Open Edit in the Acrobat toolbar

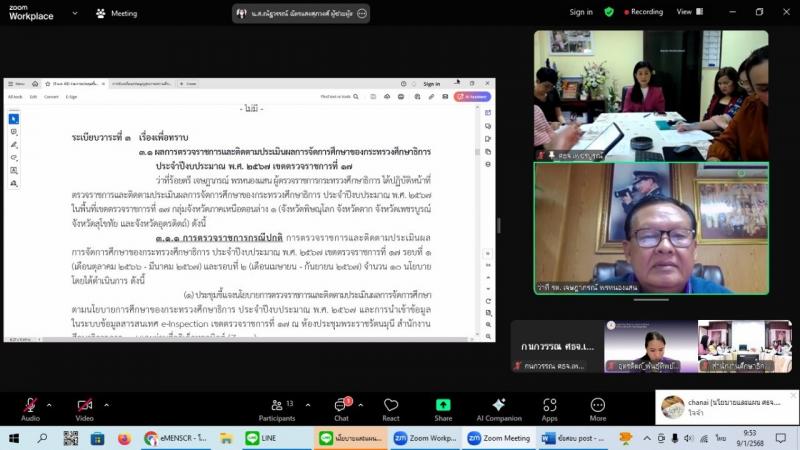(33, 96)
